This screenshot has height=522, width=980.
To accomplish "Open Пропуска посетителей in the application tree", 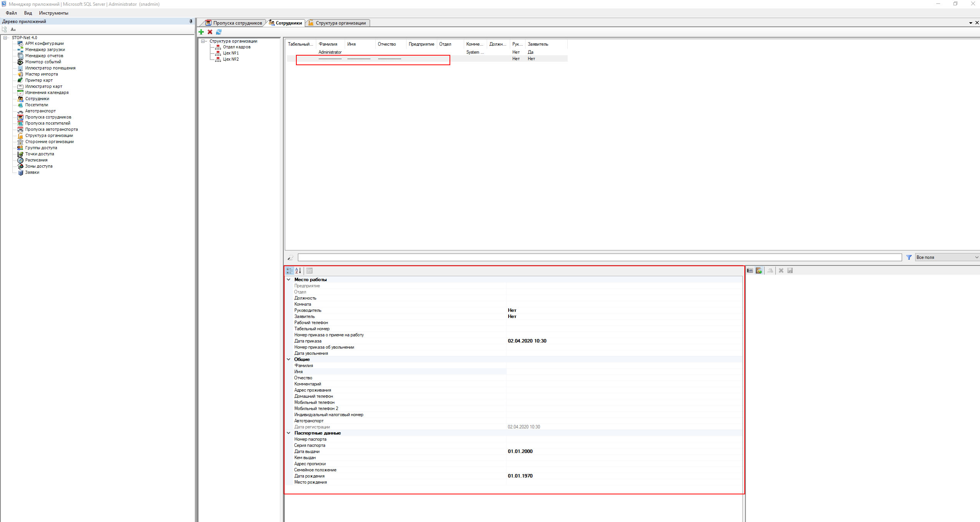I will (48, 123).
